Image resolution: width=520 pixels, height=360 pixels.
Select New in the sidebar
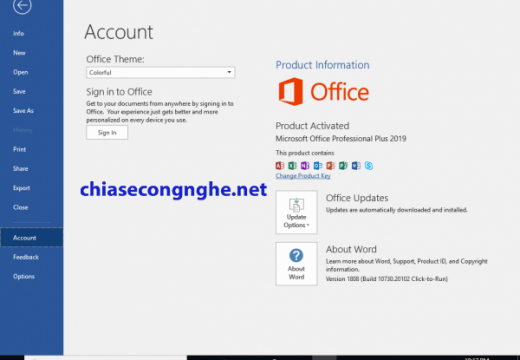(19, 53)
